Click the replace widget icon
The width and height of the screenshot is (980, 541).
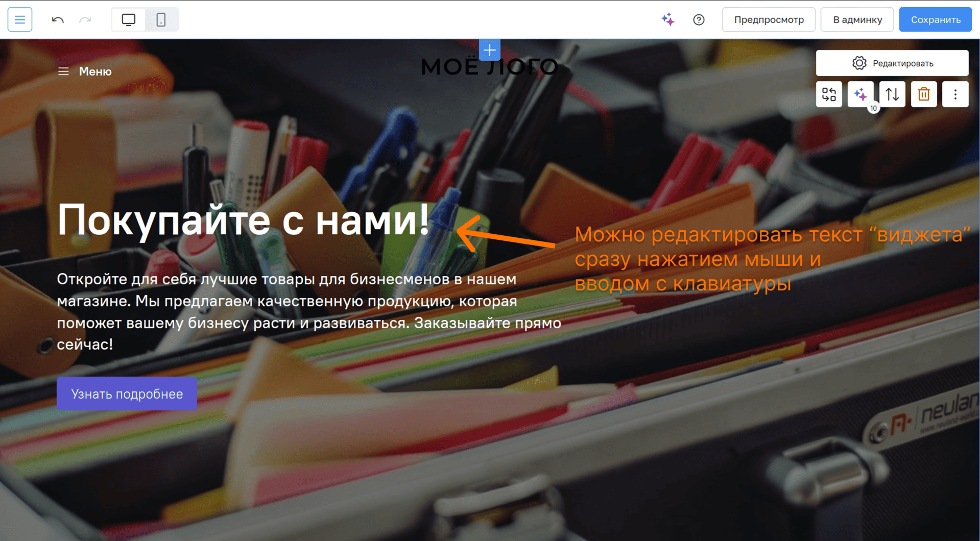click(x=829, y=94)
